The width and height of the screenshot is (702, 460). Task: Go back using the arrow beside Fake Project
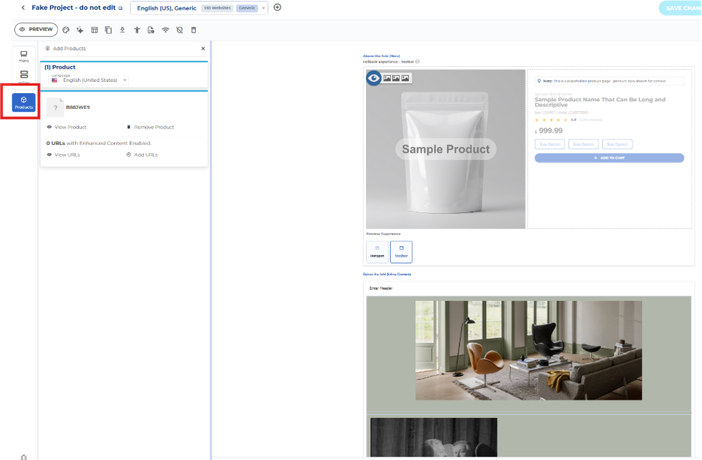(x=23, y=8)
